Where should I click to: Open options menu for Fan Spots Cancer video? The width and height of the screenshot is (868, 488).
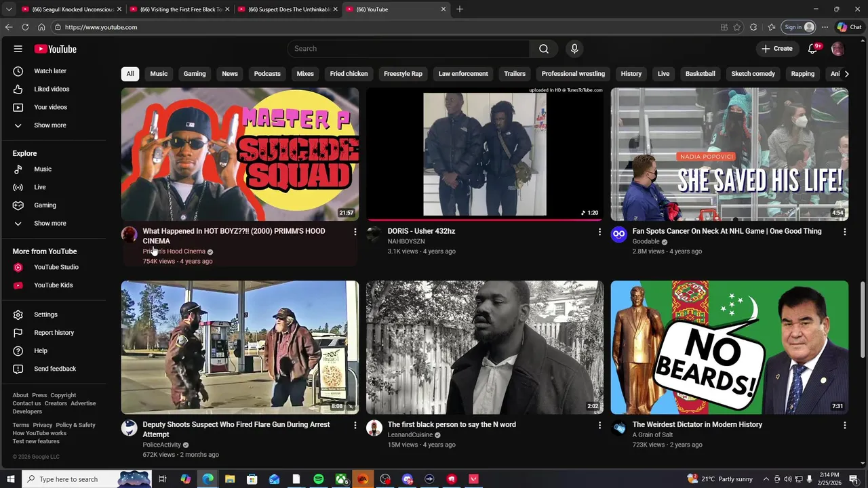tap(844, 232)
